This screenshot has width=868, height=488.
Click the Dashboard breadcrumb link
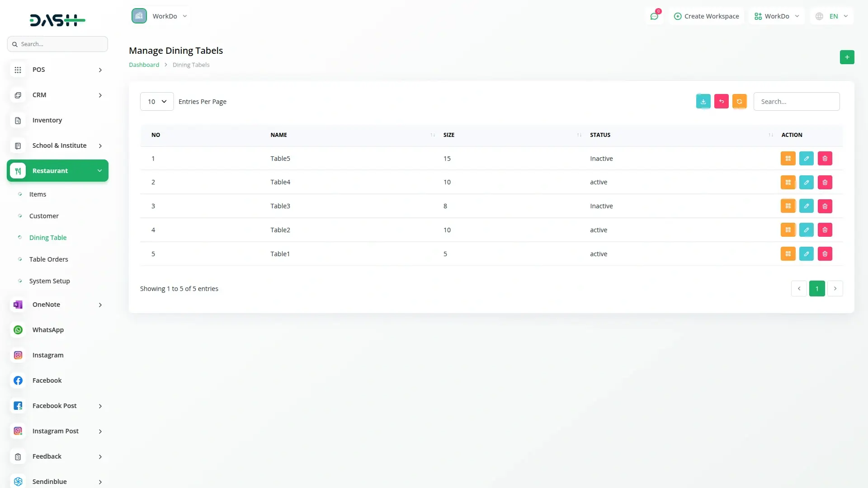click(144, 65)
